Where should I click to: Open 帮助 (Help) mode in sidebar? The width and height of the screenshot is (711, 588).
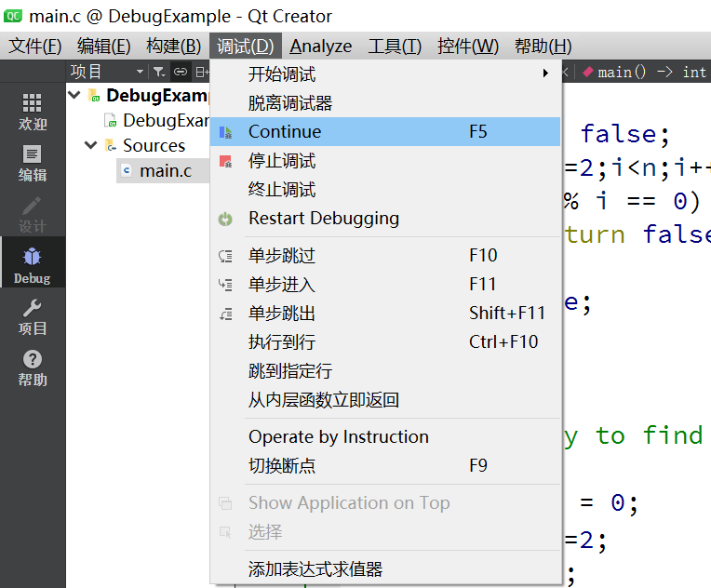(x=33, y=368)
